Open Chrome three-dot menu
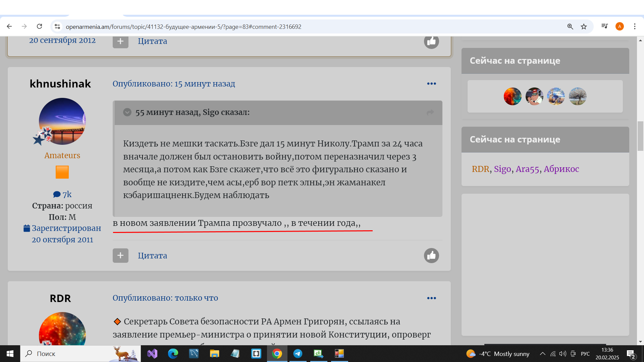Viewport: 644px width, 362px height. coord(635,26)
